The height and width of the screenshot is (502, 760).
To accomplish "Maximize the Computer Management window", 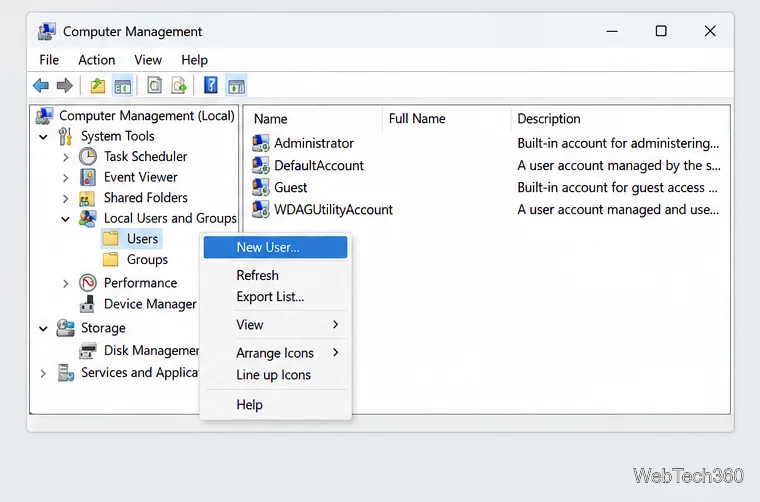I will (x=661, y=31).
